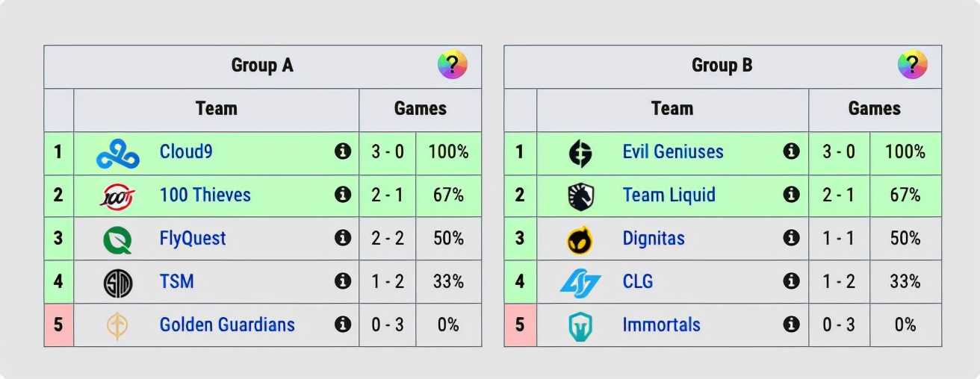Select the Games header in Group A
Viewport: 980px width, 379px height.
[x=421, y=109]
